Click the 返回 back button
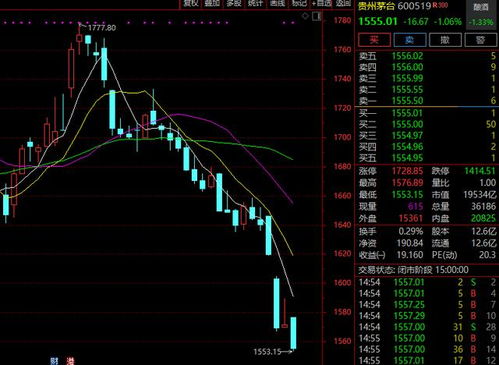Image resolution: width=499 pixels, height=365 pixels. pyautogui.click(x=343, y=3)
